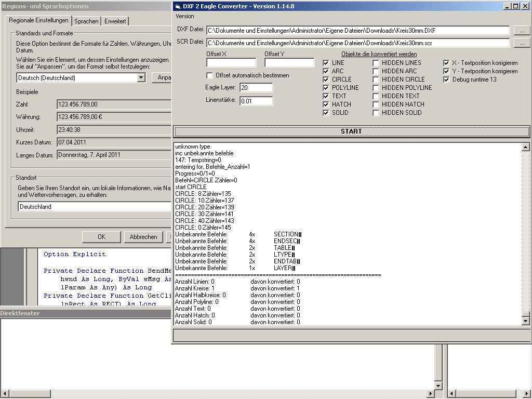Click the Kurzes Datum value 07.04.2011
Image resolution: width=532 pixels, height=399 pixels.
tap(114, 142)
